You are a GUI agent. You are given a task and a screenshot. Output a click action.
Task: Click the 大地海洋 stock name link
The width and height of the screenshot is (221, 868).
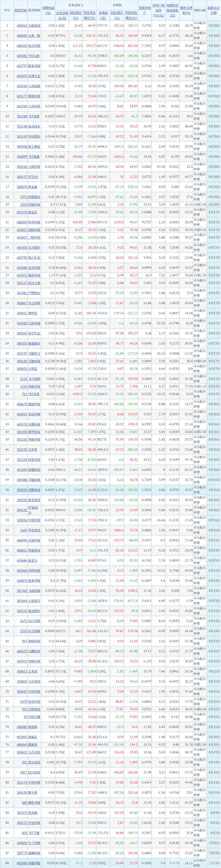34,601
